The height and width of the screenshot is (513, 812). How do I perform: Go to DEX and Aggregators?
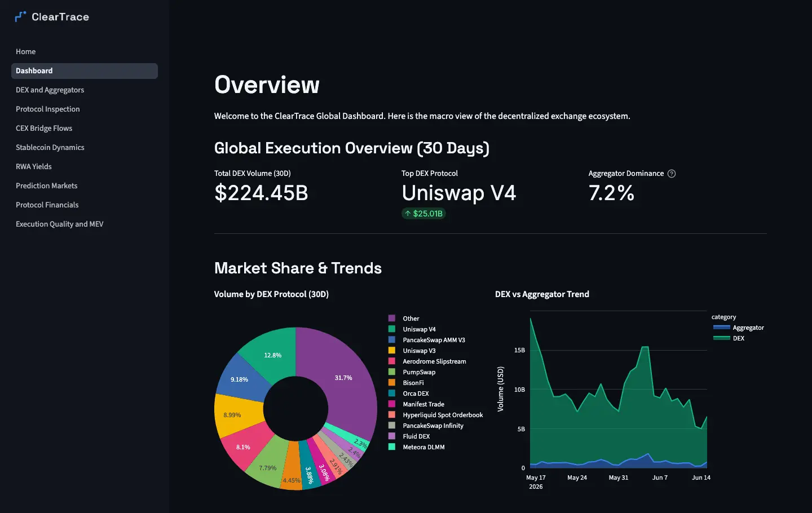click(x=85, y=90)
